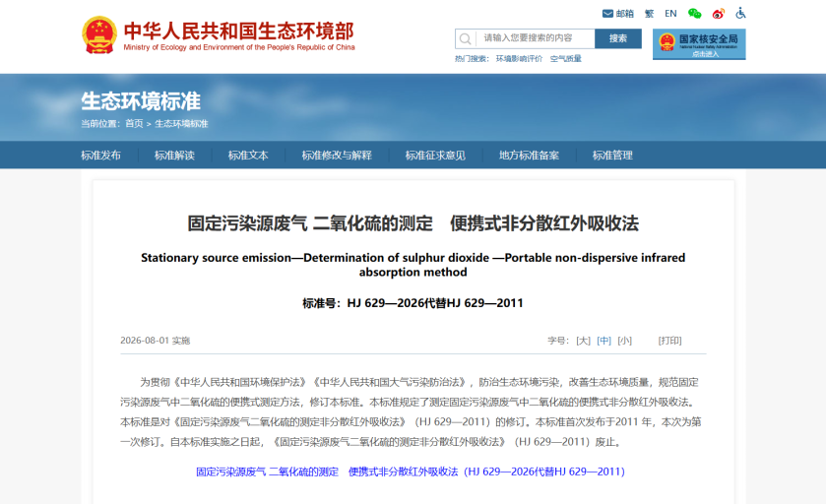
Task: Click the 邮箱 label text
Action: click(625, 14)
